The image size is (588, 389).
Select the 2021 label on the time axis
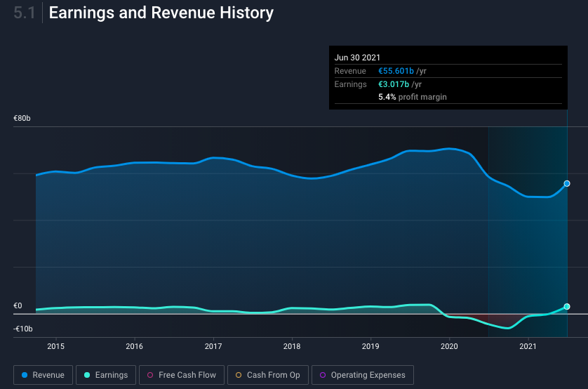coord(528,347)
